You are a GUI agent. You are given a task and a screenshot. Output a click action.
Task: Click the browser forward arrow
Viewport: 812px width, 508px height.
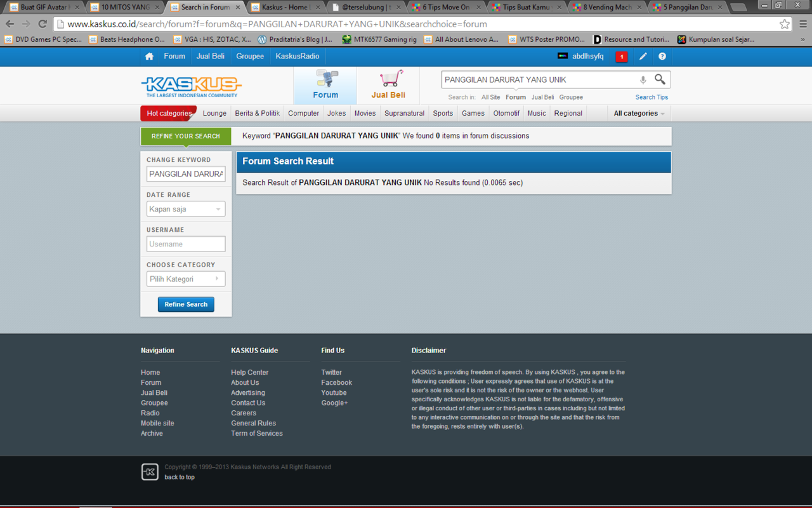pos(26,24)
